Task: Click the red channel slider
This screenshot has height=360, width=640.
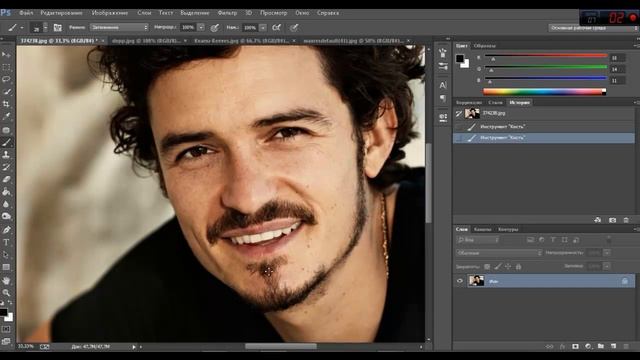Action: point(546,56)
